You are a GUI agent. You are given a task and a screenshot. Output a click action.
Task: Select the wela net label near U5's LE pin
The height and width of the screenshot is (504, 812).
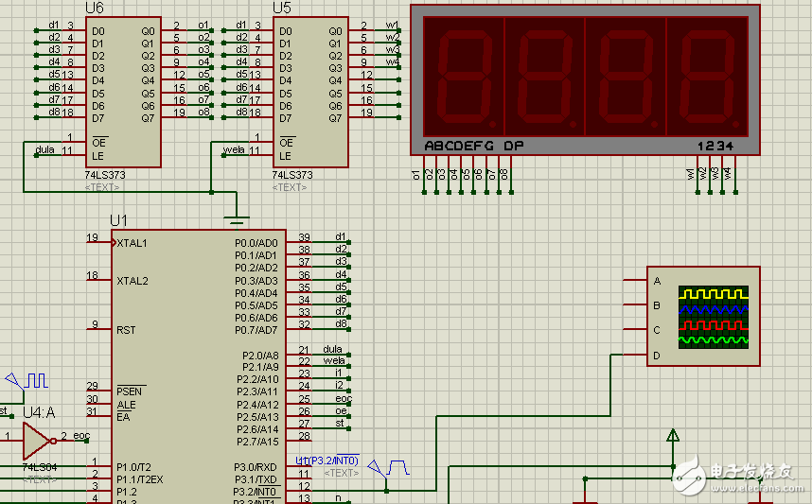(x=233, y=150)
